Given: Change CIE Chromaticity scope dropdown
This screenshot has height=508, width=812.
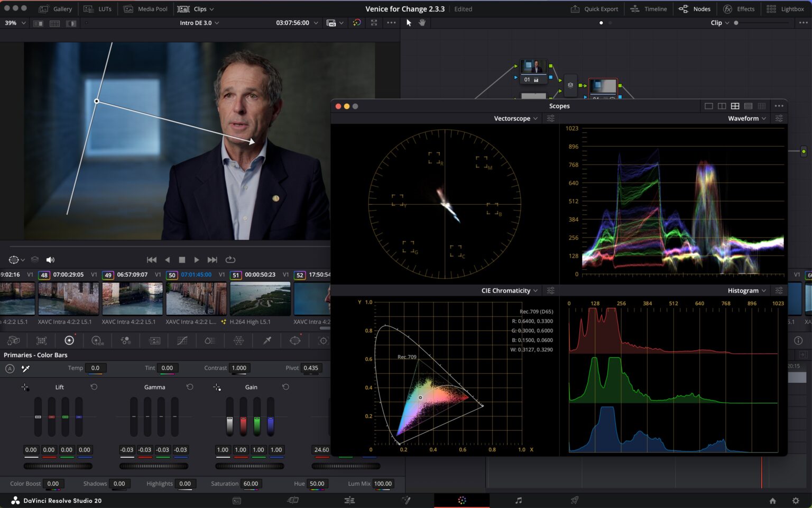Looking at the screenshot, I should click(x=510, y=291).
